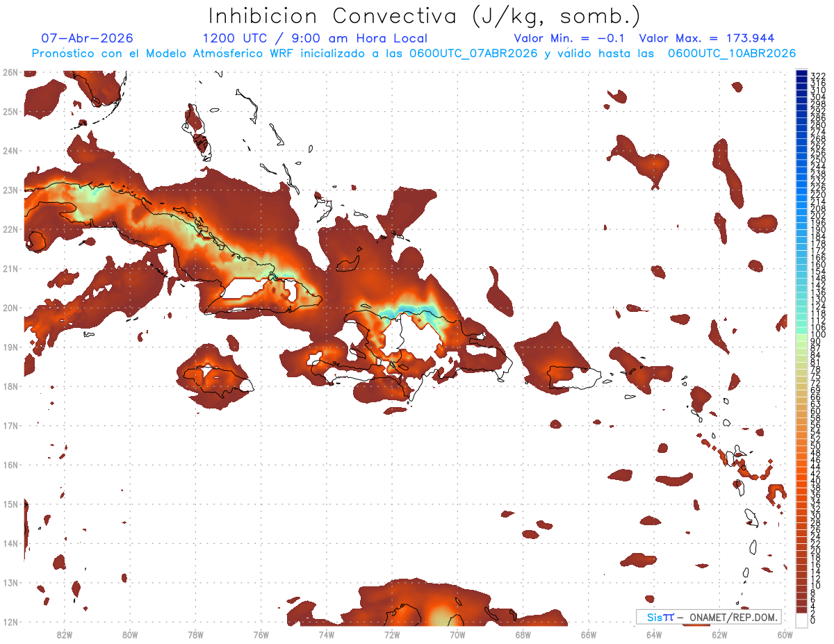Click the date label 07-Abr-2026

[87, 39]
